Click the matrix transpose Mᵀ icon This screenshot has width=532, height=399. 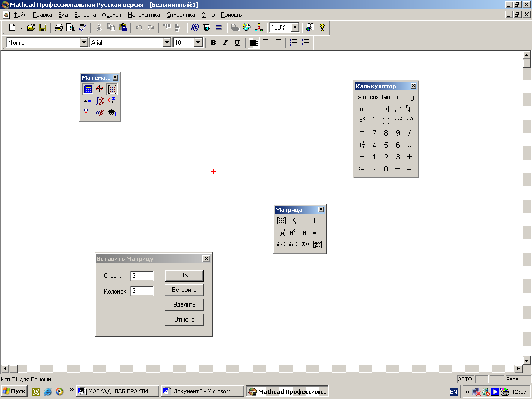pos(305,233)
